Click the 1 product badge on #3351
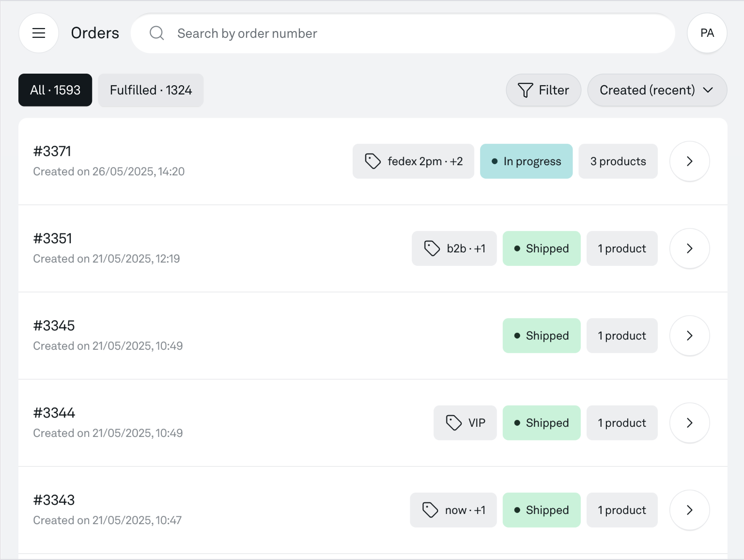The height and width of the screenshot is (560, 744). point(622,249)
